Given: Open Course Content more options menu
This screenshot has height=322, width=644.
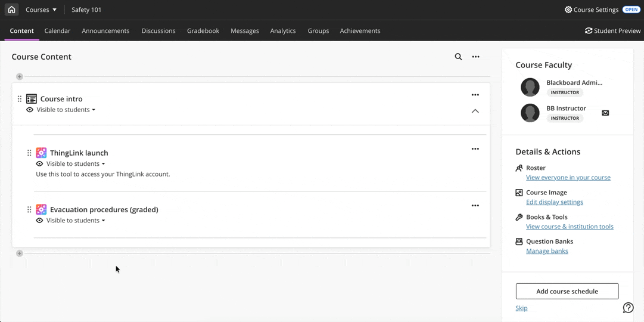Looking at the screenshot, I should (x=475, y=57).
